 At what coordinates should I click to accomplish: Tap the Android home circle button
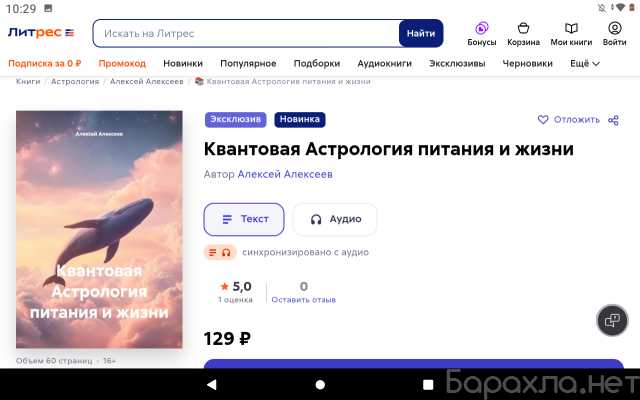click(320, 384)
